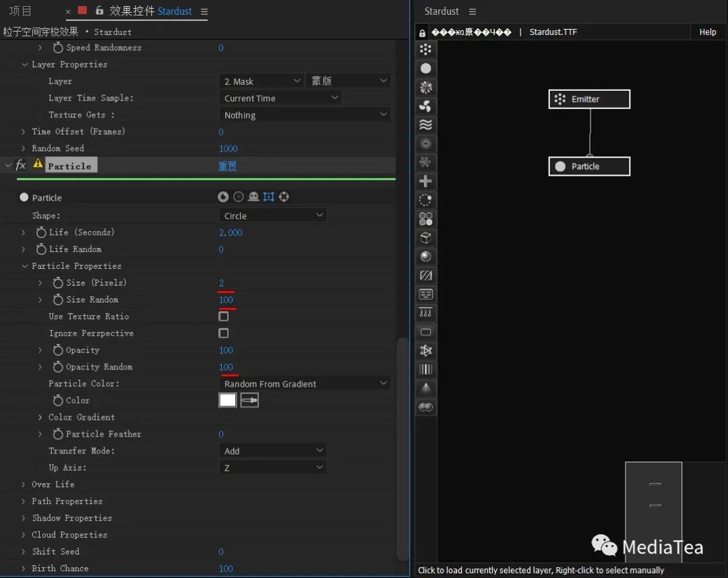Enable Use Texture Ratio checkbox
728x578 pixels.
click(223, 317)
